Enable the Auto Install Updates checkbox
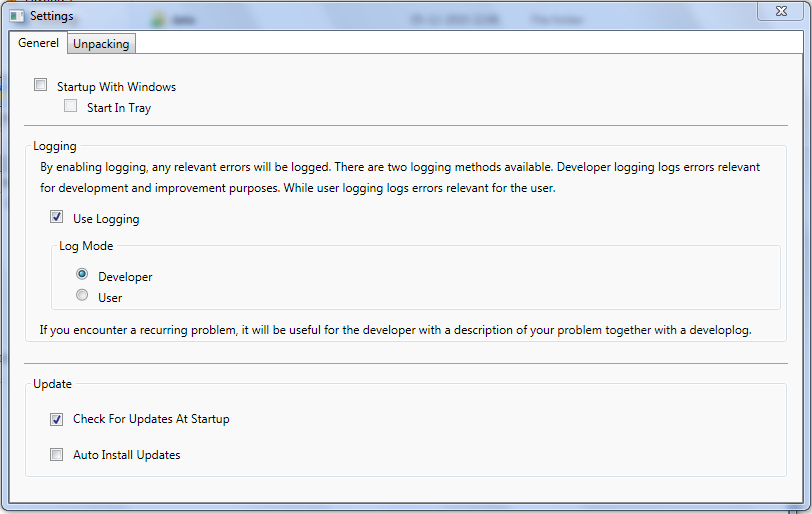812x514 pixels. [57, 455]
